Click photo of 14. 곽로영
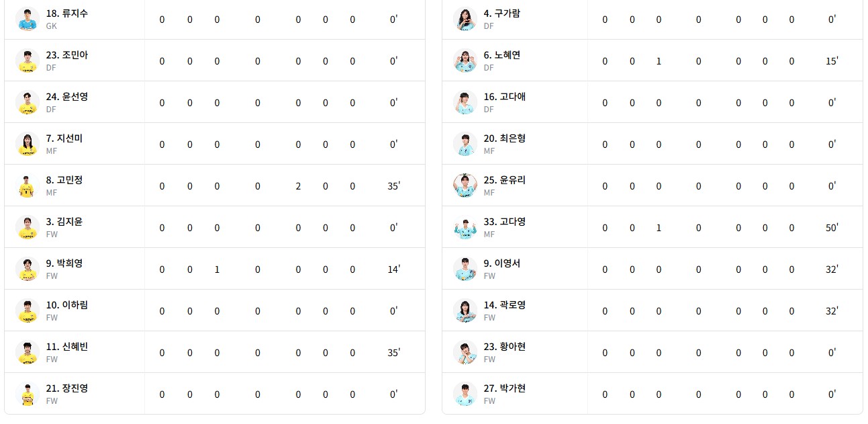This screenshot has height=424, width=868. click(465, 310)
